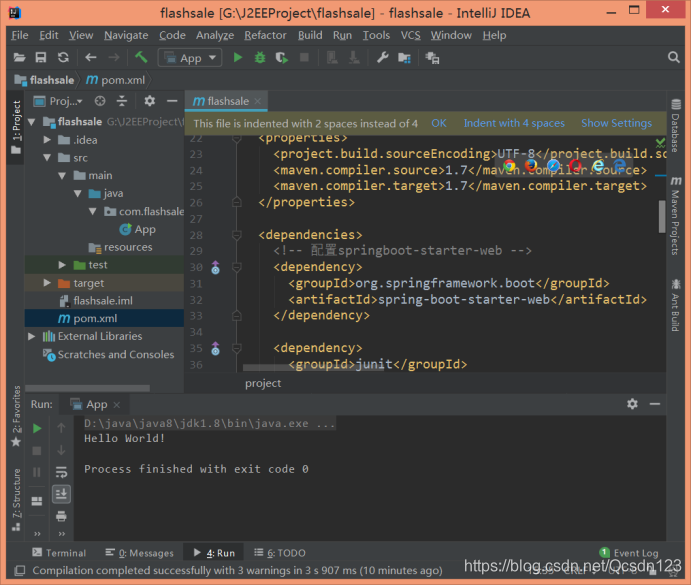Click gutter icon on line 30
This screenshot has height=585, width=692.
(215, 267)
